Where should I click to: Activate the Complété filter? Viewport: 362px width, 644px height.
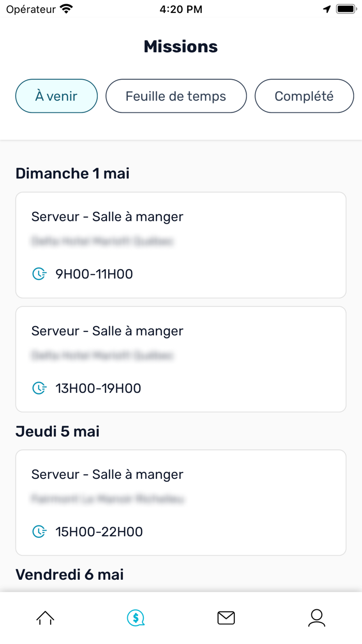pyautogui.click(x=304, y=96)
